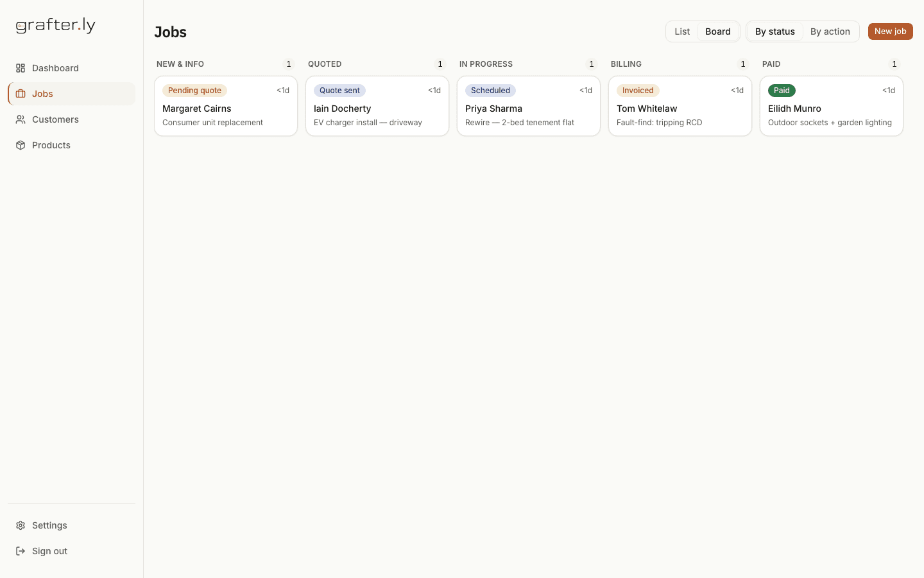Screen dimensions: 924x578
Task: Click the BILLING column header
Action: [x=626, y=64]
